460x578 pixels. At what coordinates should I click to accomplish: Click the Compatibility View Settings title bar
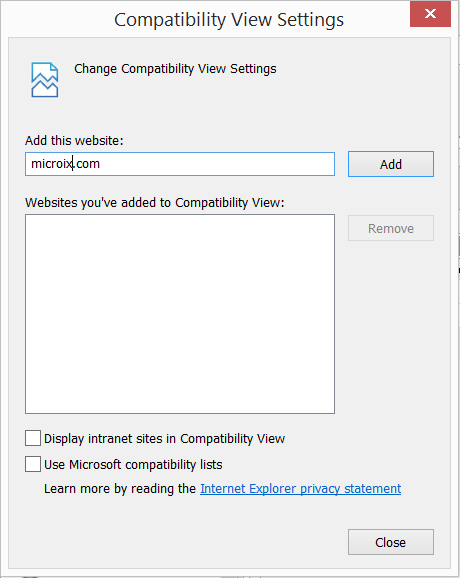(229, 20)
